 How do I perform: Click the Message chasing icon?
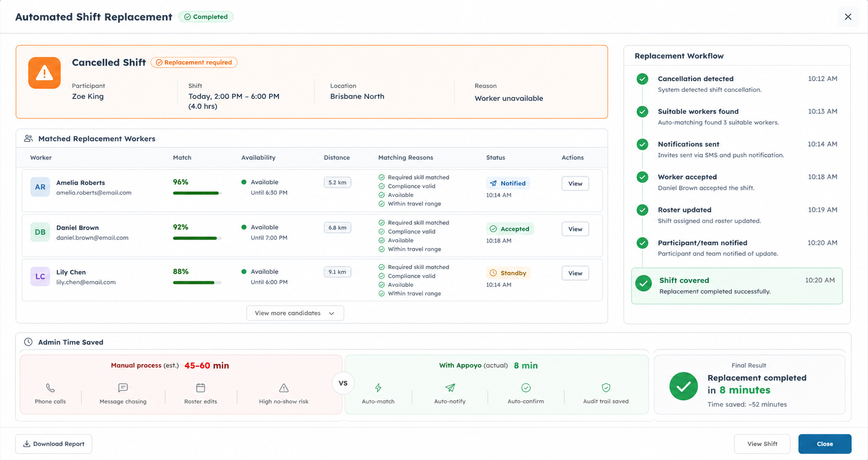[123, 388]
